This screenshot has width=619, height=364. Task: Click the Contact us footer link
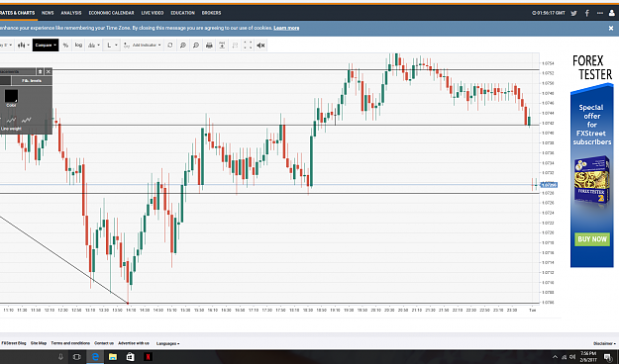pos(104,343)
